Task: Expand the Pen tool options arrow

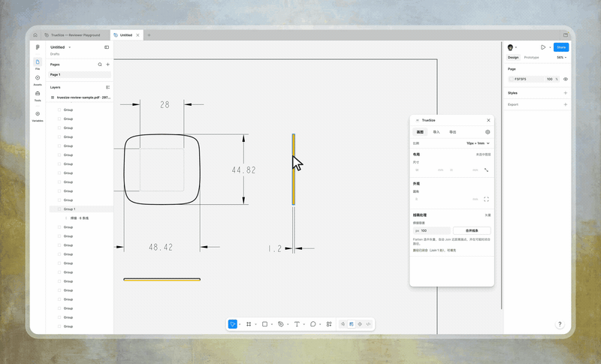Action: 288,324
